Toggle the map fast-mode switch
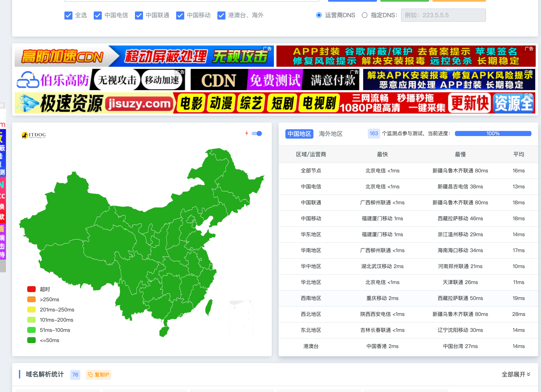 257,134
